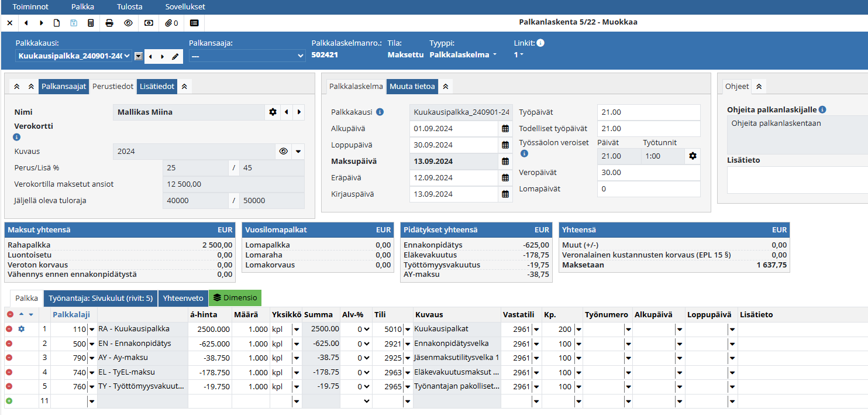Click the gear icon next to Mallikas Miina
The image size is (868, 415).
pos(273,112)
